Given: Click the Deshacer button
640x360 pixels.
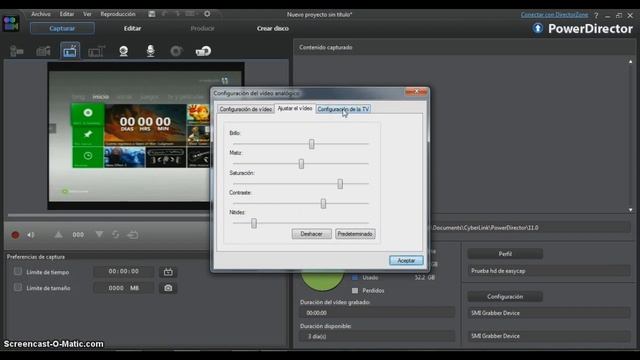Looking at the screenshot, I should pyautogui.click(x=311, y=234).
